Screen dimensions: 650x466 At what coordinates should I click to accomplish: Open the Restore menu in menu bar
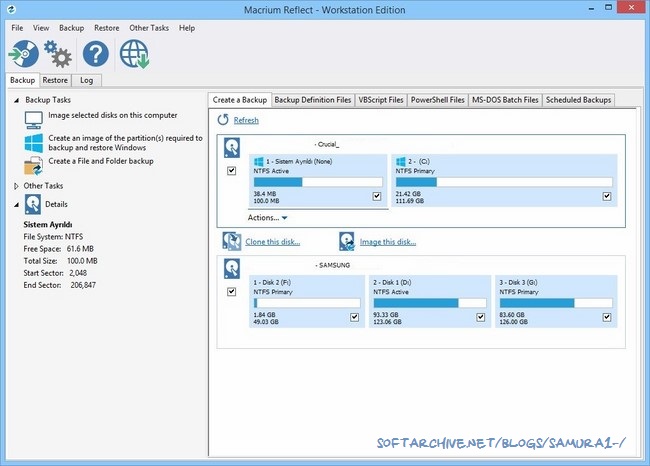point(106,28)
